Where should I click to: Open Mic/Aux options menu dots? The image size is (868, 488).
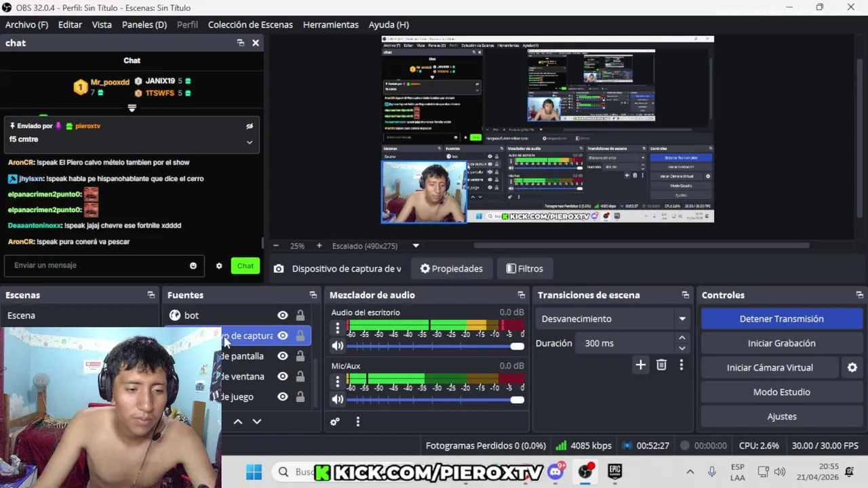tap(338, 382)
